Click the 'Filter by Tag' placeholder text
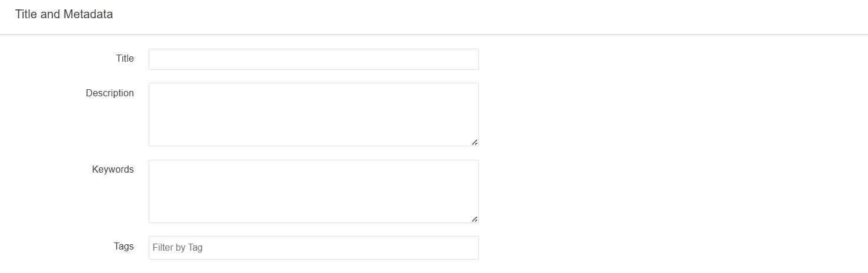 pyautogui.click(x=177, y=248)
